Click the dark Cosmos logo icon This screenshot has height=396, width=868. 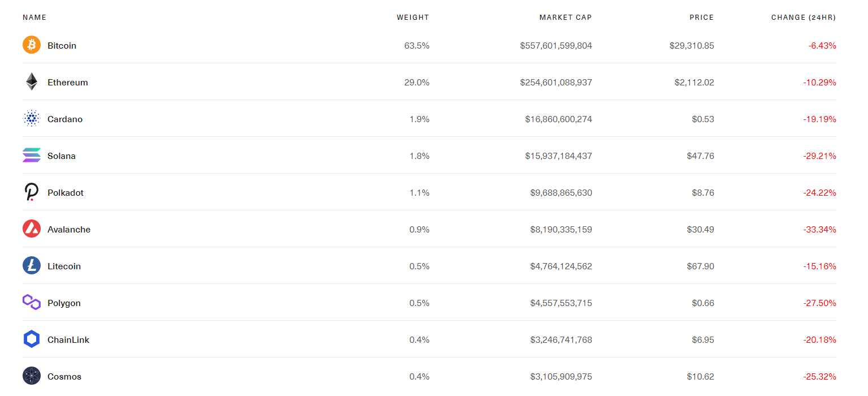coord(32,376)
